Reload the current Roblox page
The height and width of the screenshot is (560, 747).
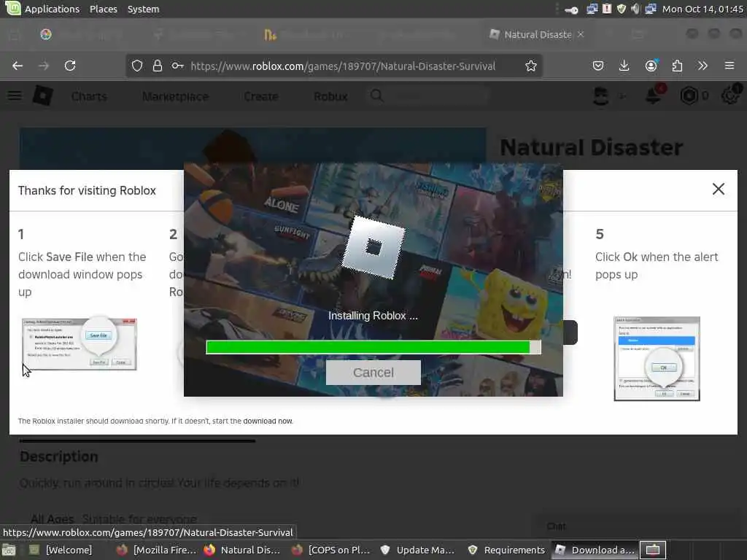tap(70, 66)
